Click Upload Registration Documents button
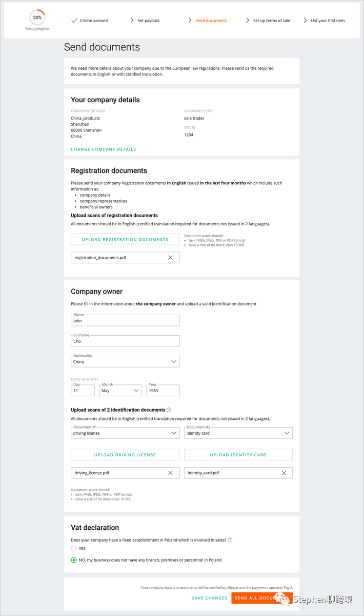364x616 pixels. pyautogui.click(x=125, y=239)
